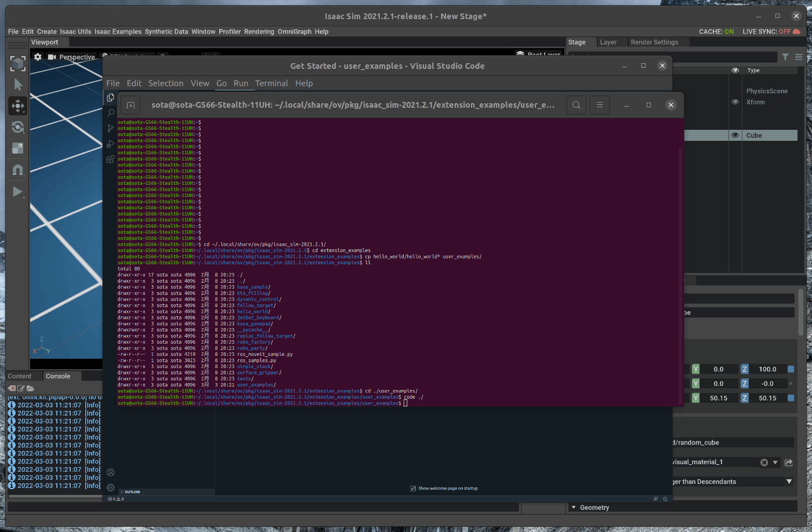This screenshot has height=532, width=812.
Task: Click the share arrow icon beside visual_material_1
Action: 789,462
